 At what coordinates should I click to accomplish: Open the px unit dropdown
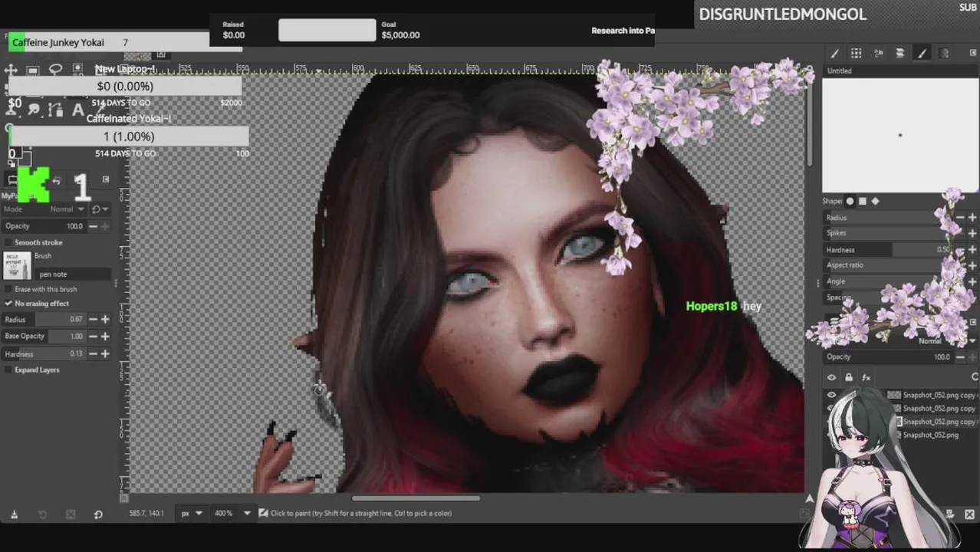(x=192, y=513)
